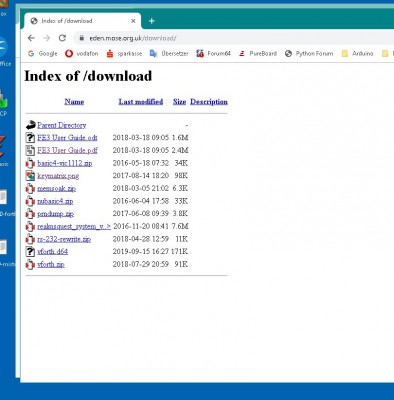Image resolution: width=394 pixels, height=400 pixels.
Task: Download vforth.zip
Action: pyautogui.click(x=51, y=264)
